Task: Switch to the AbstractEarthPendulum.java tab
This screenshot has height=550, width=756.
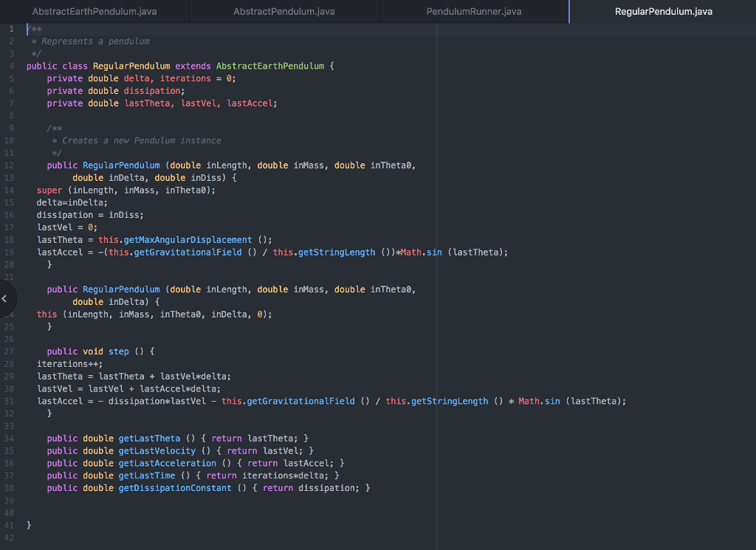Action: (x=94, y=11)
